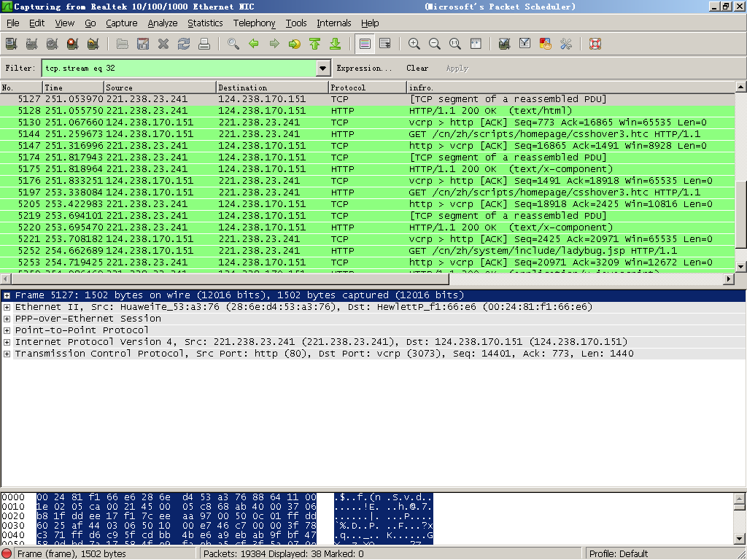The image size is (747, 560).
Task: Toggle packet list colorization
Action: pyautogui.click(x=365, y=44)
